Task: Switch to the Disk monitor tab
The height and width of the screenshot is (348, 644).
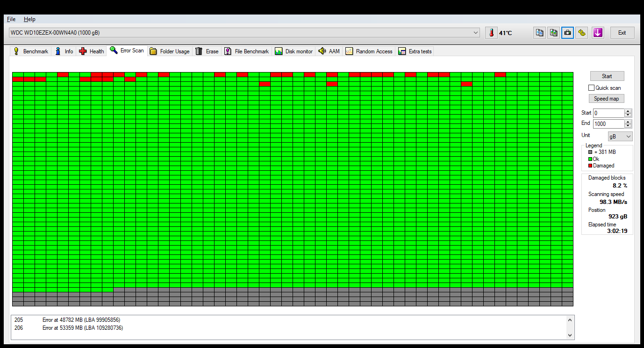Action: click(293, 51)
